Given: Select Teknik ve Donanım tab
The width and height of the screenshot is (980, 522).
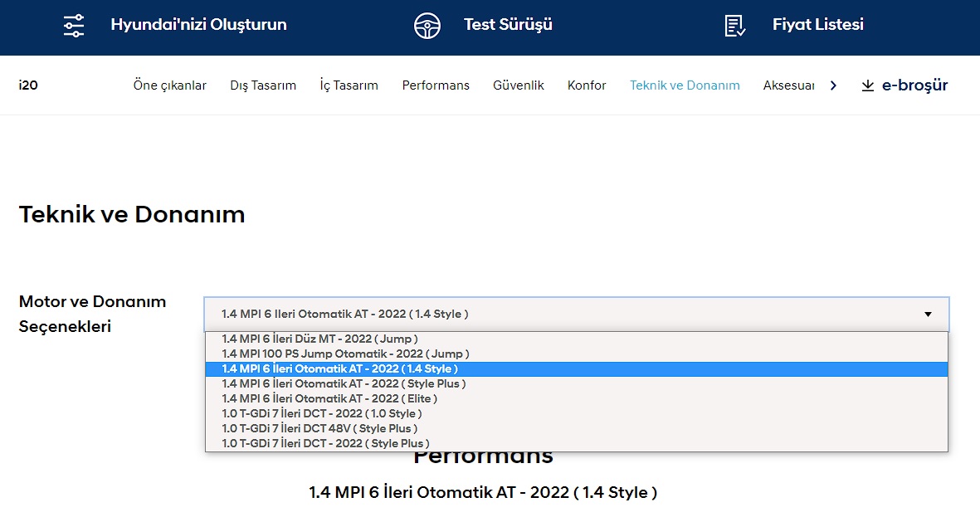Looking at the screenshot, I should pos(685,85).
